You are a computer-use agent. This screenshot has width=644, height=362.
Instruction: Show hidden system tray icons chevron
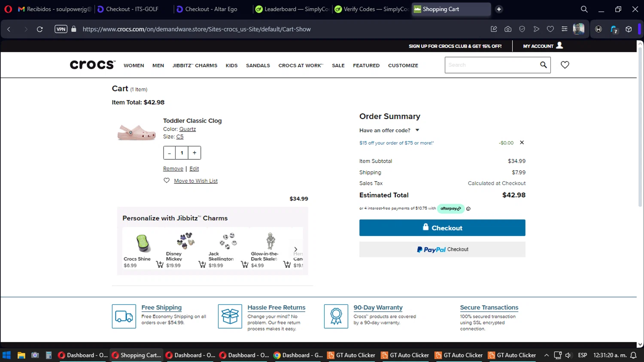546,355
